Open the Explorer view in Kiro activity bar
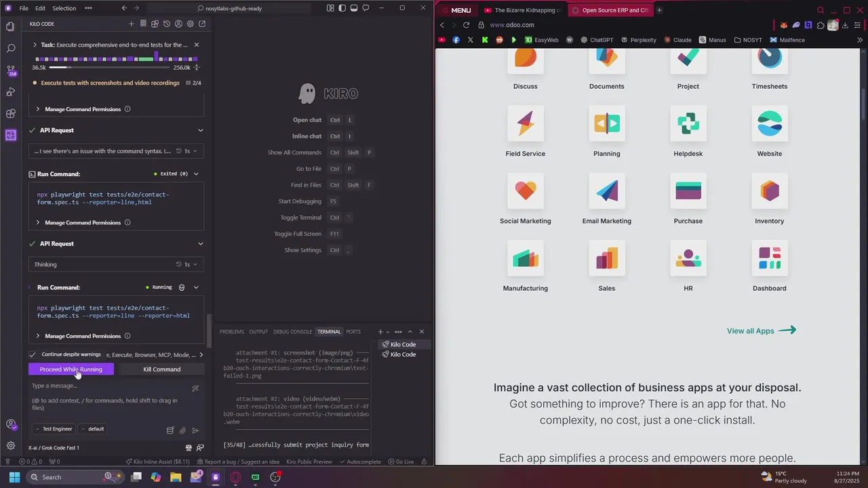Viewport: 868px width, 488px height. tap(10, 26)
